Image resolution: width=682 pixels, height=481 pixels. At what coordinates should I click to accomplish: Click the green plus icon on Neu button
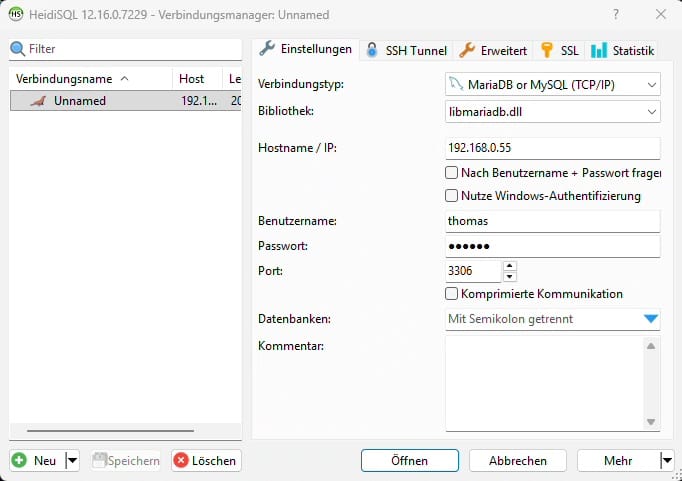(x=19, y=460)
